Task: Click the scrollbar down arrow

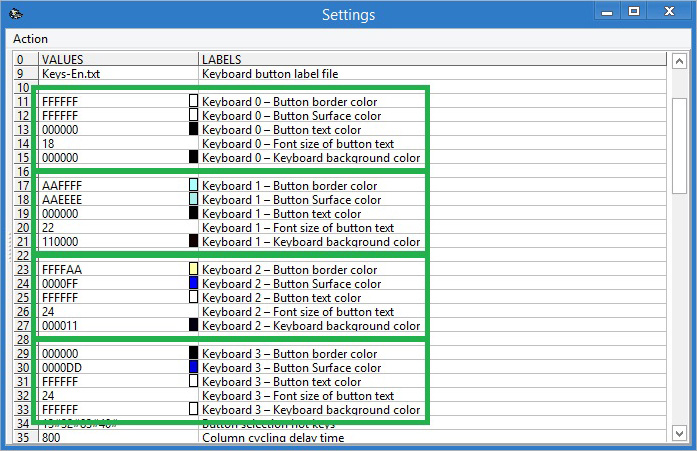Action: point(679,433)
